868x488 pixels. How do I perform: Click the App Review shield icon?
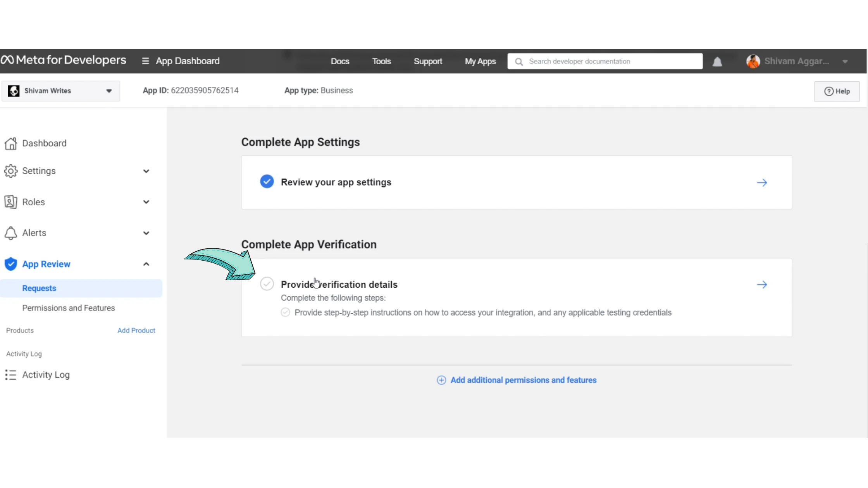[x=11, y=264]
